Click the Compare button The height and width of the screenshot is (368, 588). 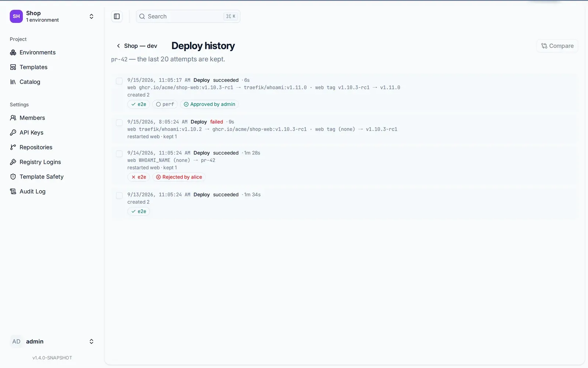pos(557,46)
